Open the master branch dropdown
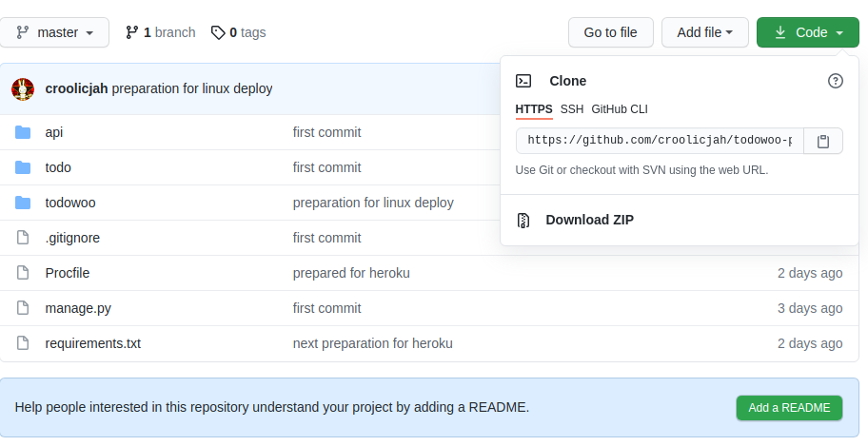 [x=54, y=32]
